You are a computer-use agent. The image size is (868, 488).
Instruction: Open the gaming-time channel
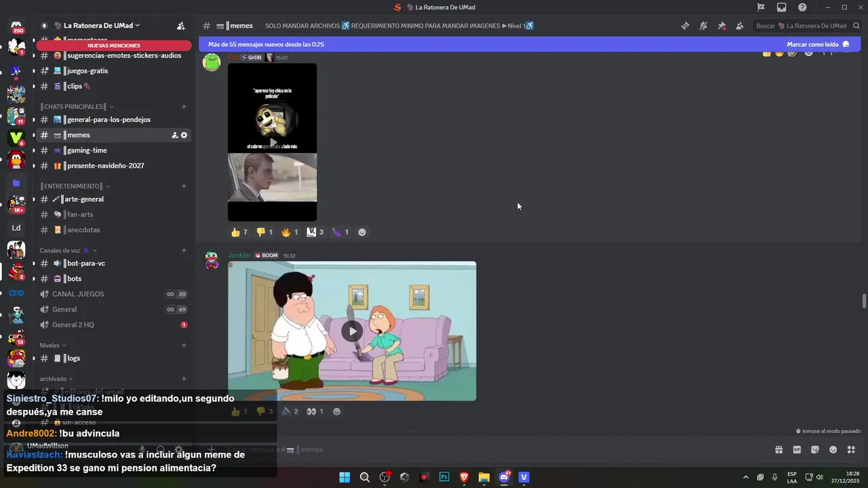tap(114, 150)
